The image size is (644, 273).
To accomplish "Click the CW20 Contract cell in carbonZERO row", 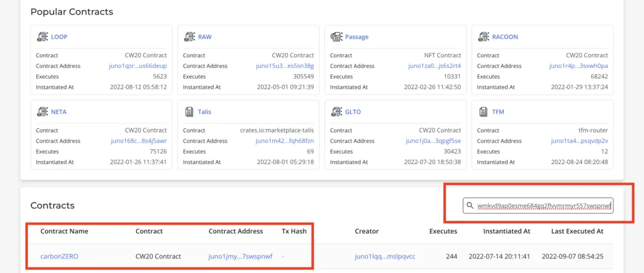I will 158,257.
